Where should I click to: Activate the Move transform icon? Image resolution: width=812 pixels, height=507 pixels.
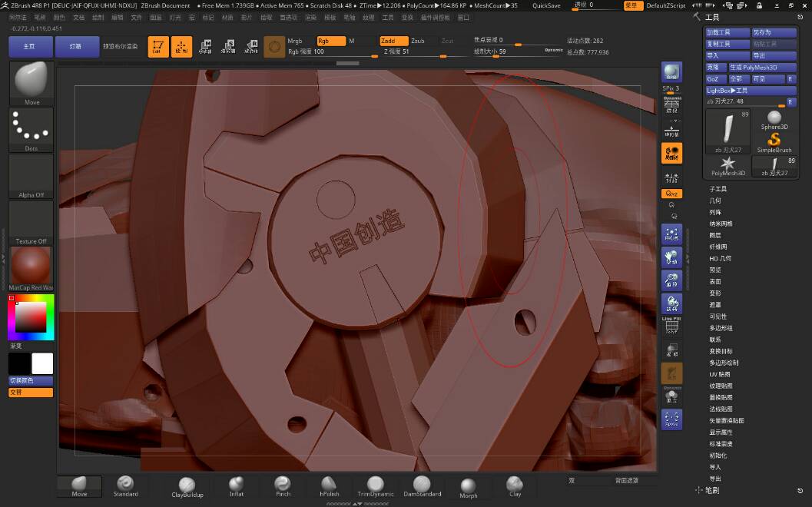pyautogui.click(x=205, y=47)
